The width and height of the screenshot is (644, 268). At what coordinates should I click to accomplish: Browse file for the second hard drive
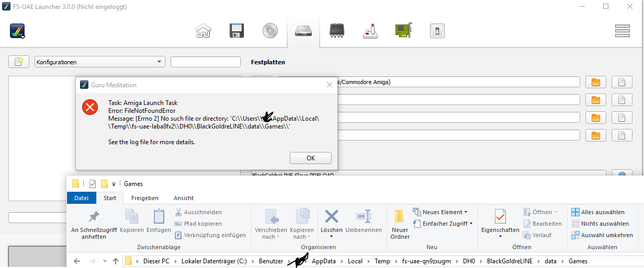622,100
